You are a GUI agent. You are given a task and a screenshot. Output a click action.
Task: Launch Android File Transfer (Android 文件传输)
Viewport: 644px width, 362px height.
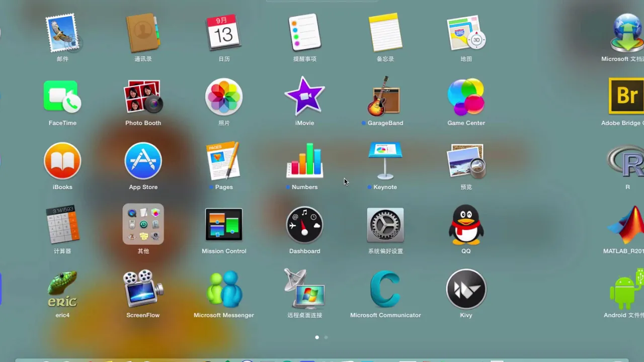(x=626, y=289)
